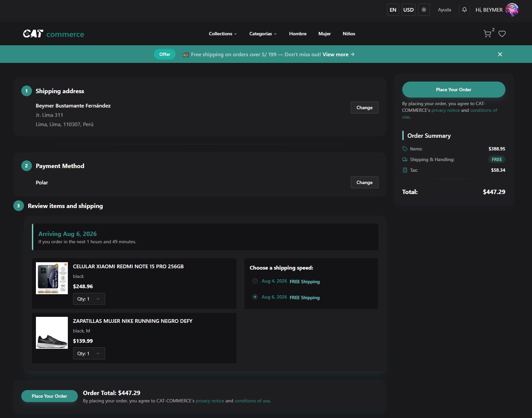This screenshot has width=532, height=418.
Task: Click the Polar payment method label
Action: [42, 182]
